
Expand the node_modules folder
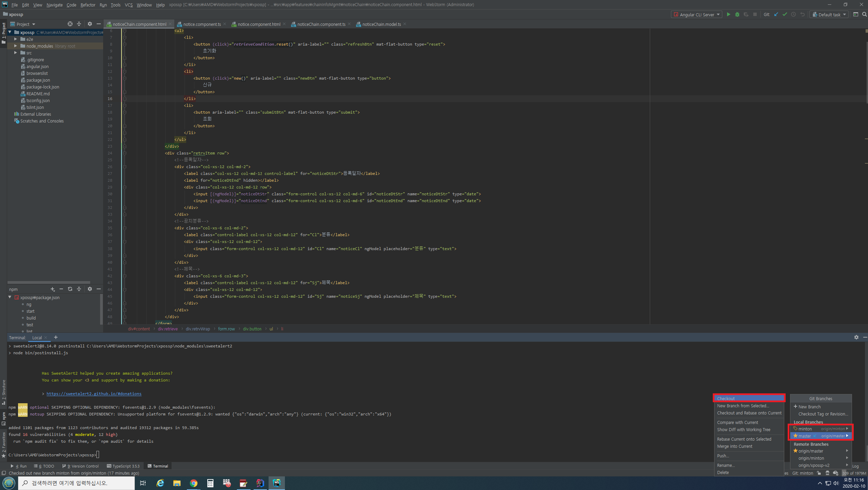pyautogui.click(x=16, y=46)
